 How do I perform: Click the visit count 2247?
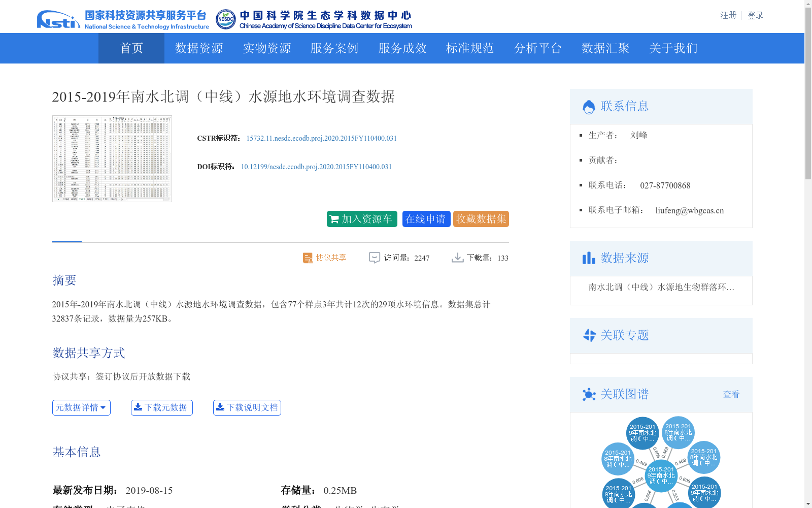422,258
